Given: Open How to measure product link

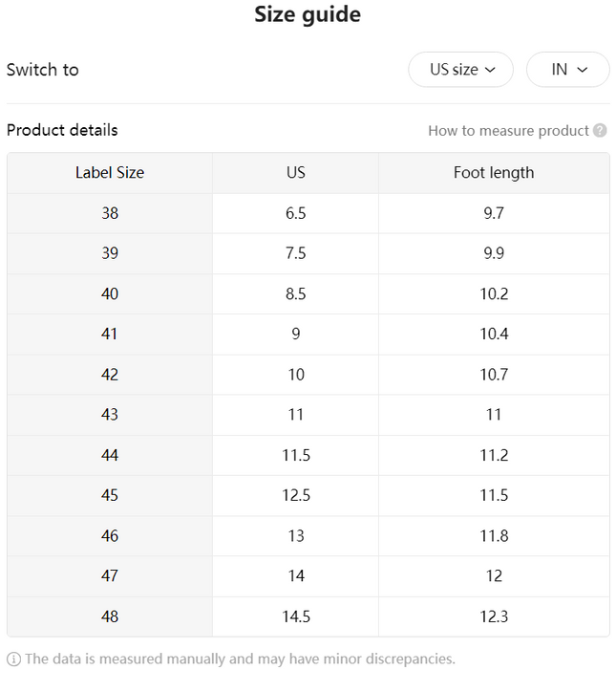Looking at the screenshot, I should coord(508,131).
